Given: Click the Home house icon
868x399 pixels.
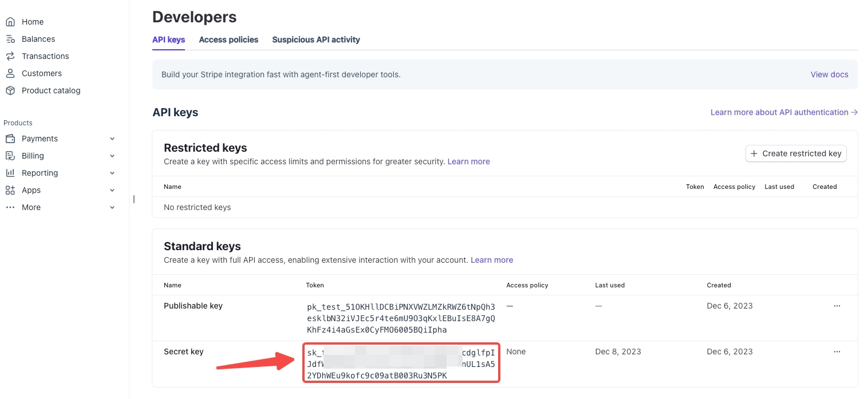Looking at the screenshot, I should [10, 22].
